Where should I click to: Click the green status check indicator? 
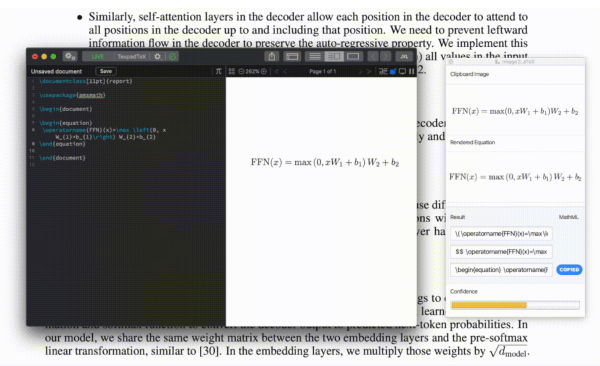tap(173, 57)
